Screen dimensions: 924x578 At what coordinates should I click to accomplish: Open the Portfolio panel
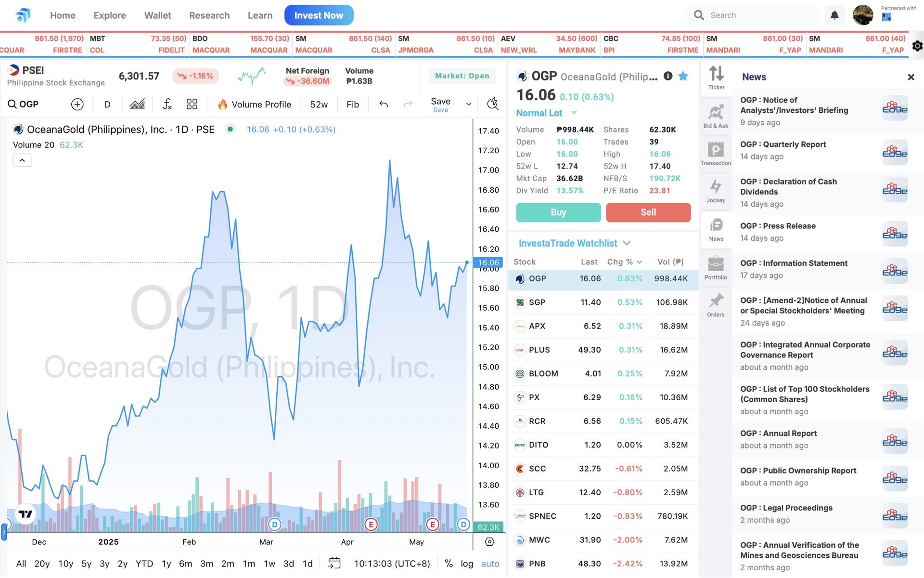[716, 267]
